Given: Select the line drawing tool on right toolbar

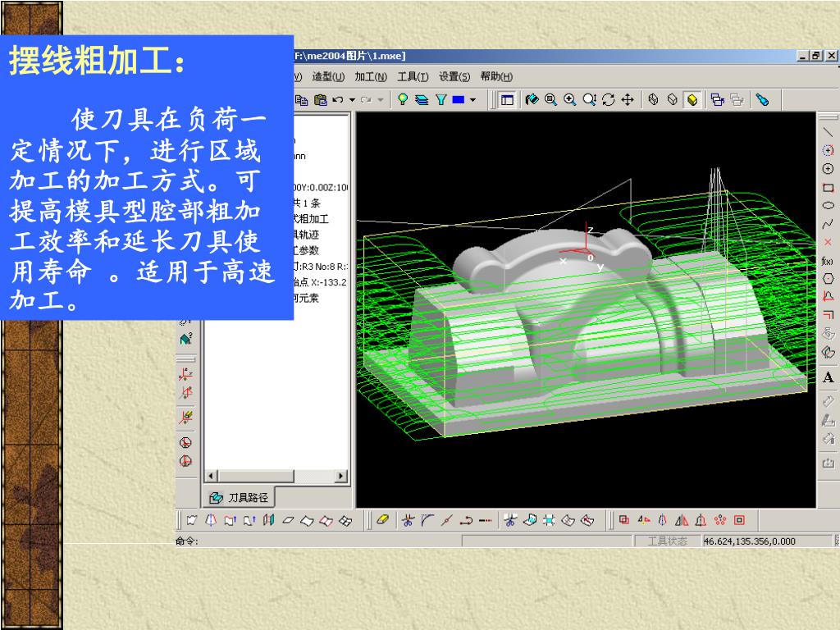Looking at the screenshot, I should point(828,132).
